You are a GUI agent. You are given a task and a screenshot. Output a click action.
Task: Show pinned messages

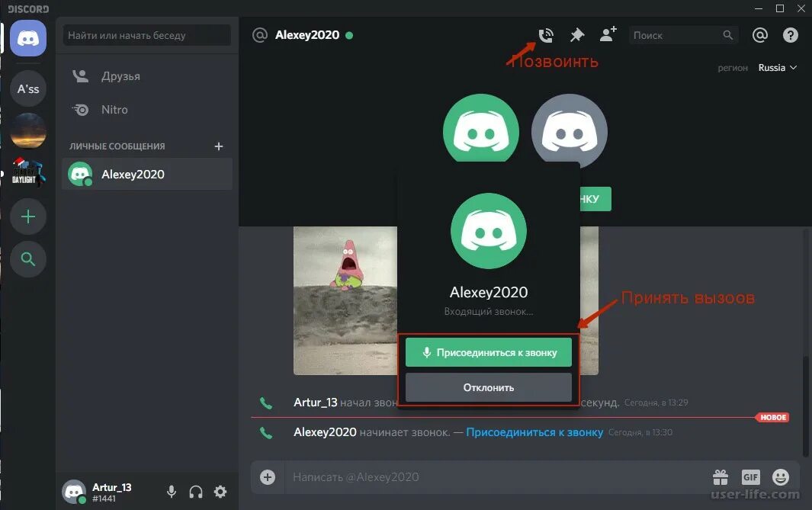point(577,35)
